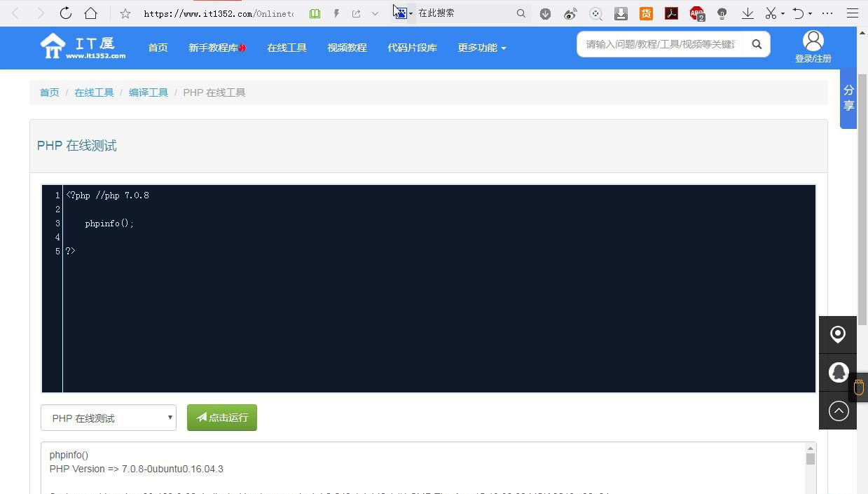Click the download manager icon
The height and width of the screenshot is (494, 868).
[x=621, y=13]
